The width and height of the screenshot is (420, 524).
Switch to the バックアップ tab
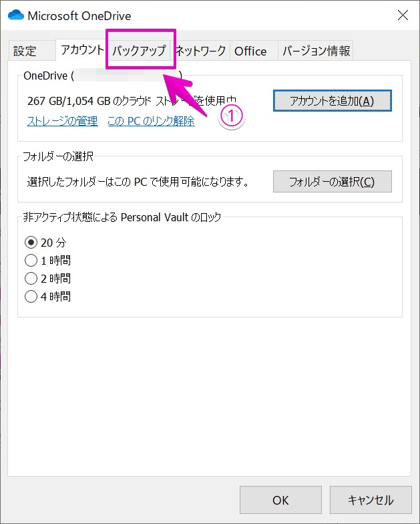pos(139,51)
